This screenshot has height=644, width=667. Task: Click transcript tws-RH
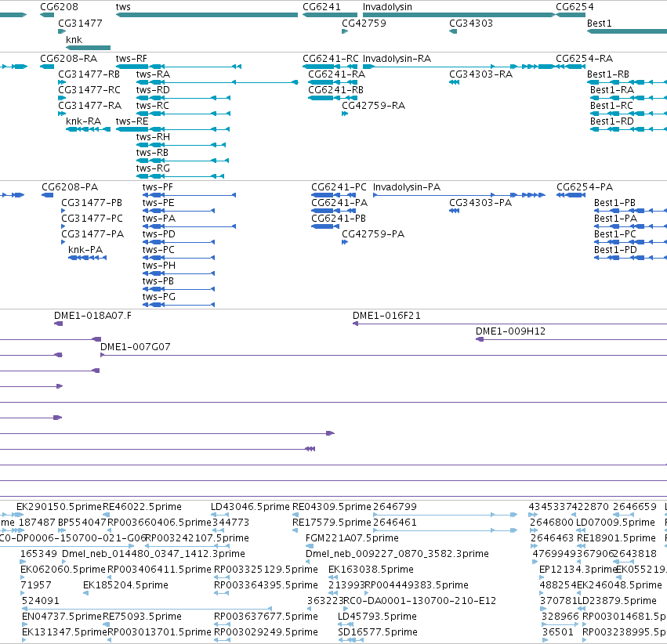point(181,145)
